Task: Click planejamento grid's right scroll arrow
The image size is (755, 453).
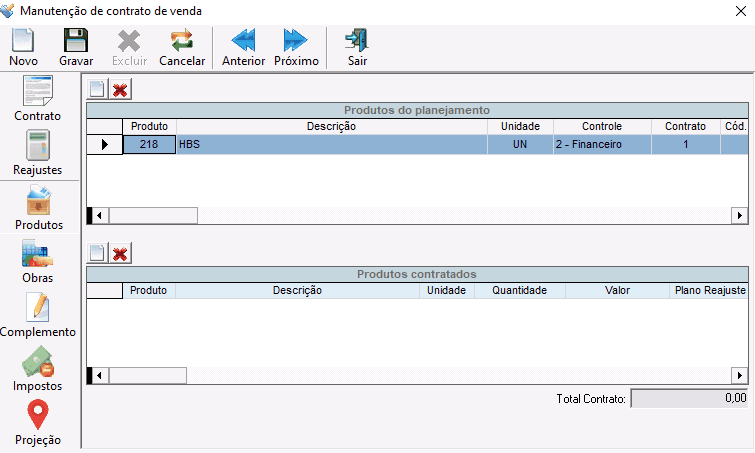Action: (740, 216)
